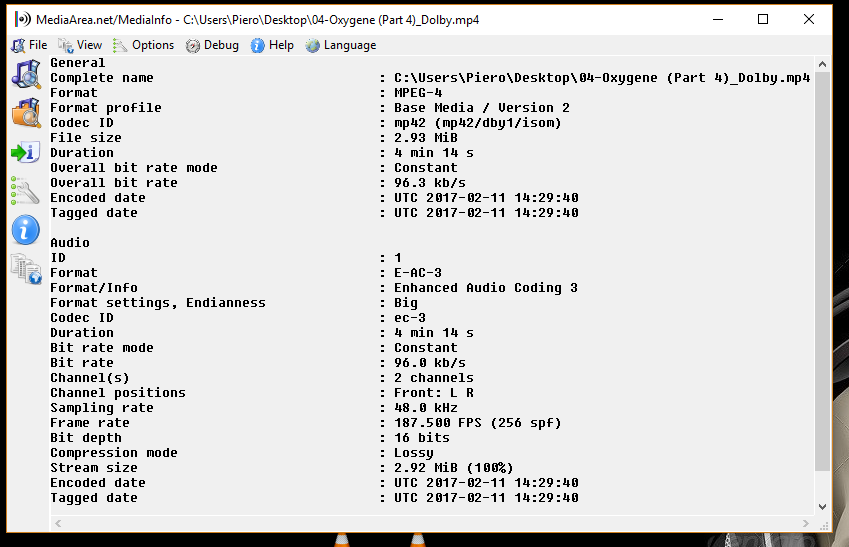The height and width of the screenshot is (547, 849).
Task: Click the vertical scrollbar up arrow
Action: [822, 64]
